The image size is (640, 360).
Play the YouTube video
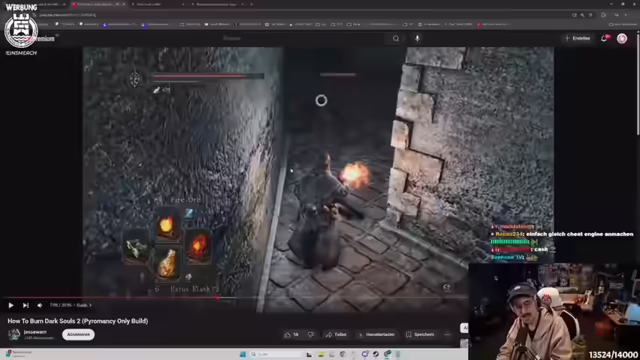pyautogui.click(x=11, y=305)
